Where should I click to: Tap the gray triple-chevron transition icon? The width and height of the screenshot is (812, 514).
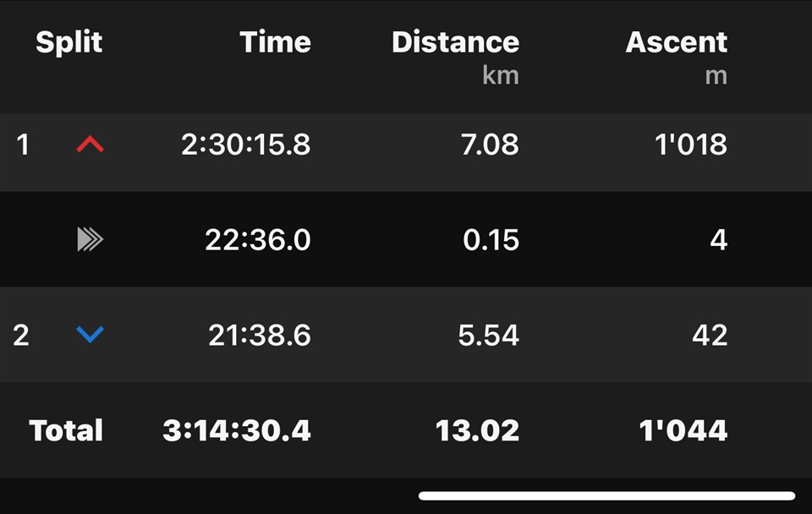point(91,239)
